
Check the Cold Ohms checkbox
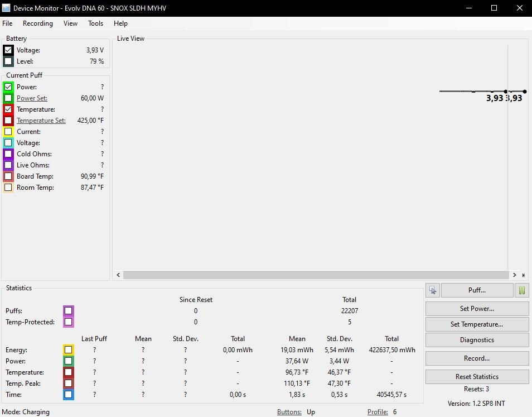pyautogui.click(x=8, y=154)
